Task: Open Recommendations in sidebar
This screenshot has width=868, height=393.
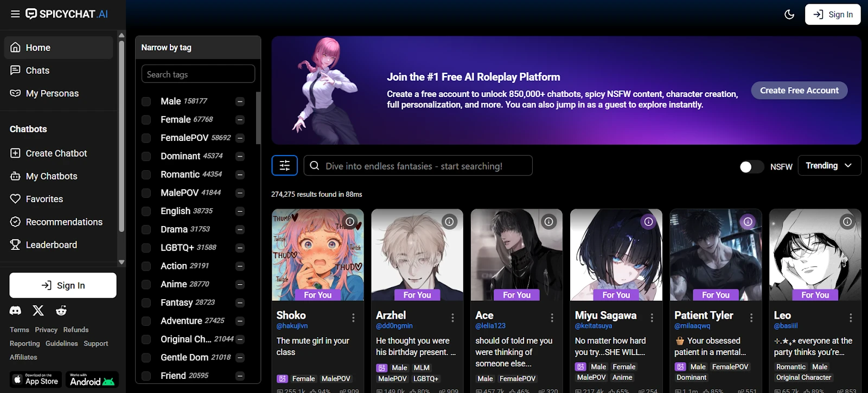Action: point(59,222)
